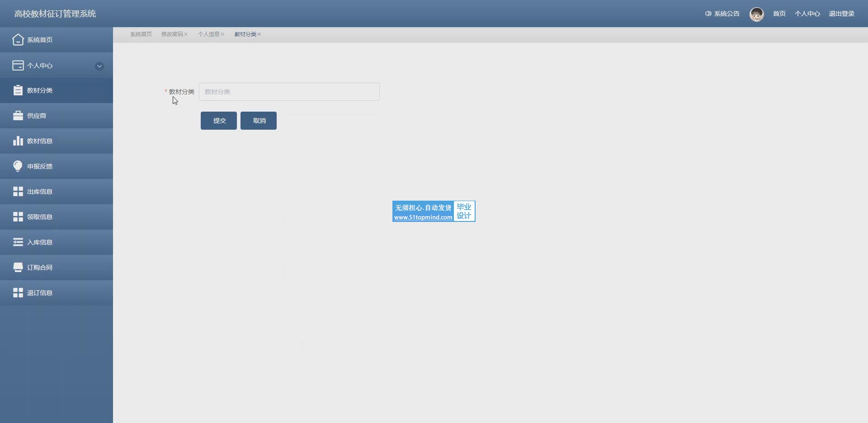Close the 修改密码 tab
The width and height of the screenshot is (868, 423).
coord(186,34)
